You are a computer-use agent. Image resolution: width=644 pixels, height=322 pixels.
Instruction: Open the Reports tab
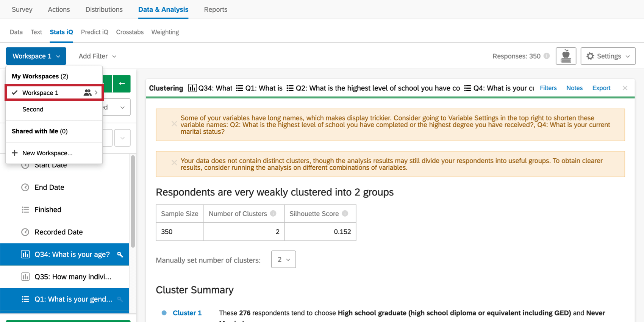tap(216, 9)
